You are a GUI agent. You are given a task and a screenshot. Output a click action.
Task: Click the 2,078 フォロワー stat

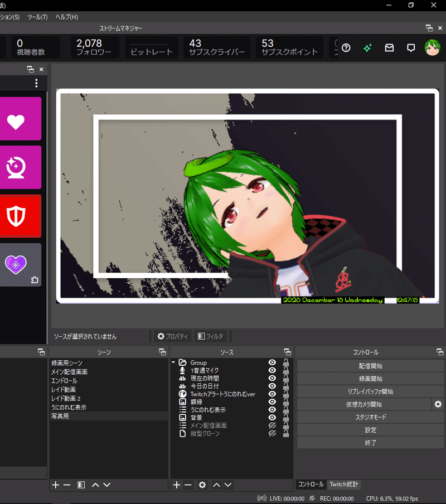[94, 47]
